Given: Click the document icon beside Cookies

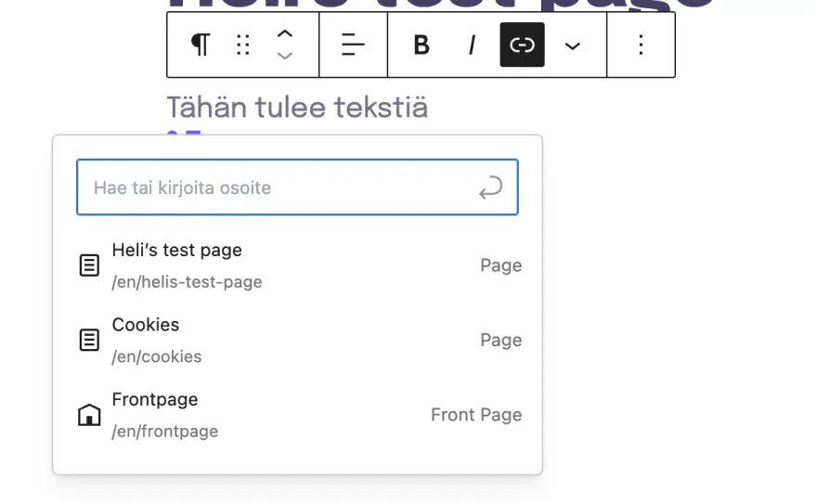Looking at the screenshot, I should 89,340.
